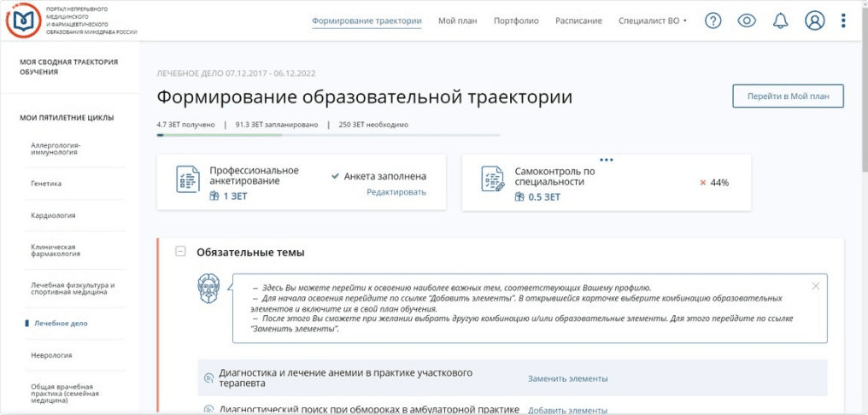Click the professional questionnaire document icon
The image size is (868, 415).
tap(188, 178)
